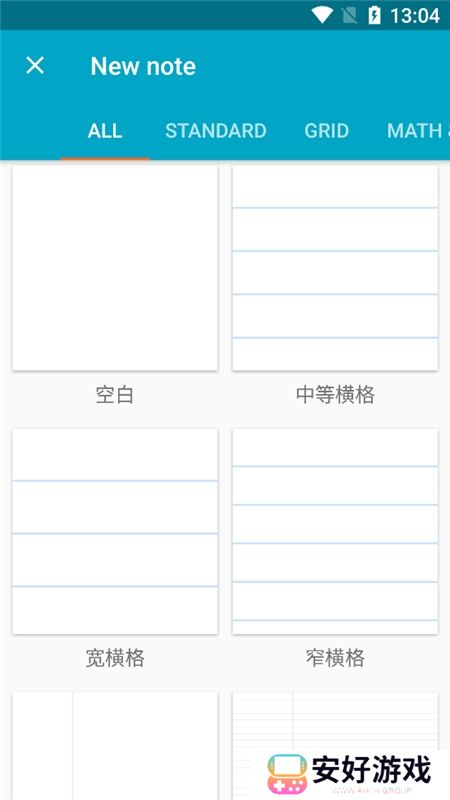Tap the 13:04 clock in the status bar
The width and height of the screenshot is (450, 800).
pos(415,15)
